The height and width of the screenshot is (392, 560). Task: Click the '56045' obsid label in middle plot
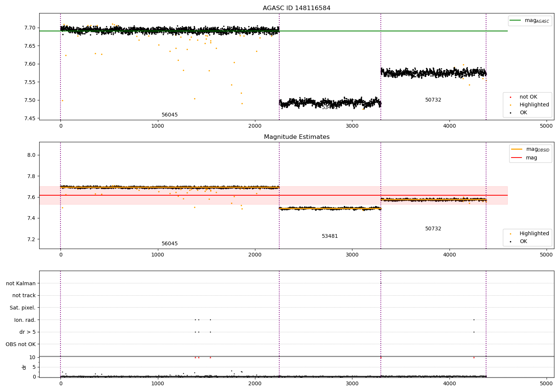(x=169, y=244)
